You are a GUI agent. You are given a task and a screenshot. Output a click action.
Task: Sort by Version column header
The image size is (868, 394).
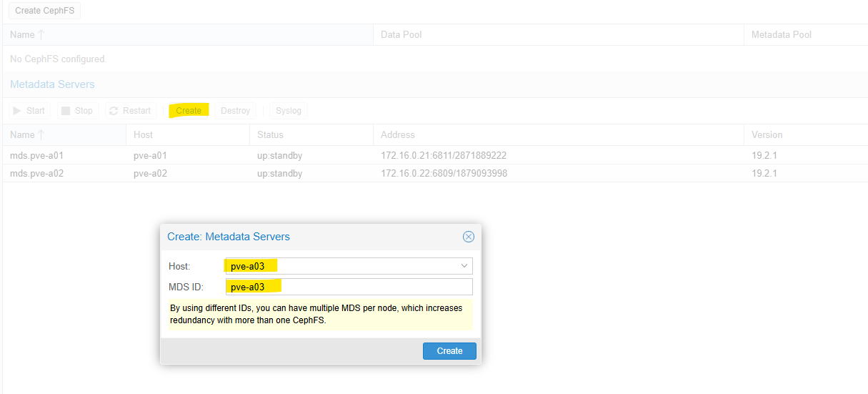pos(767,134)
